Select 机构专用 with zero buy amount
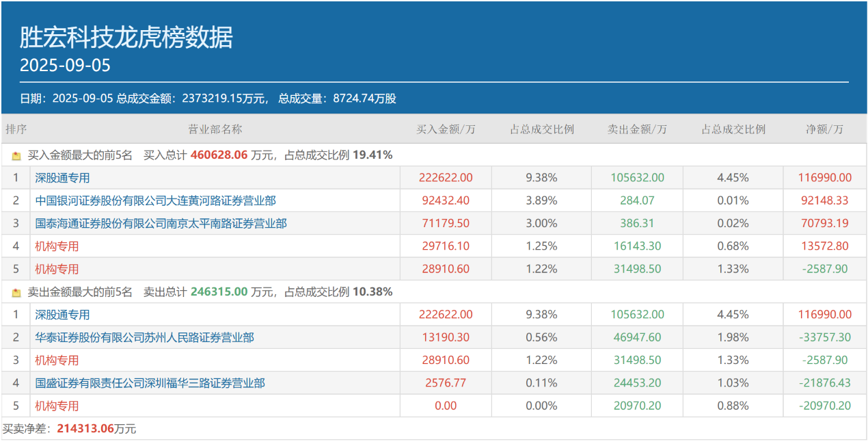The image size is (868, 442). [57, 406]
